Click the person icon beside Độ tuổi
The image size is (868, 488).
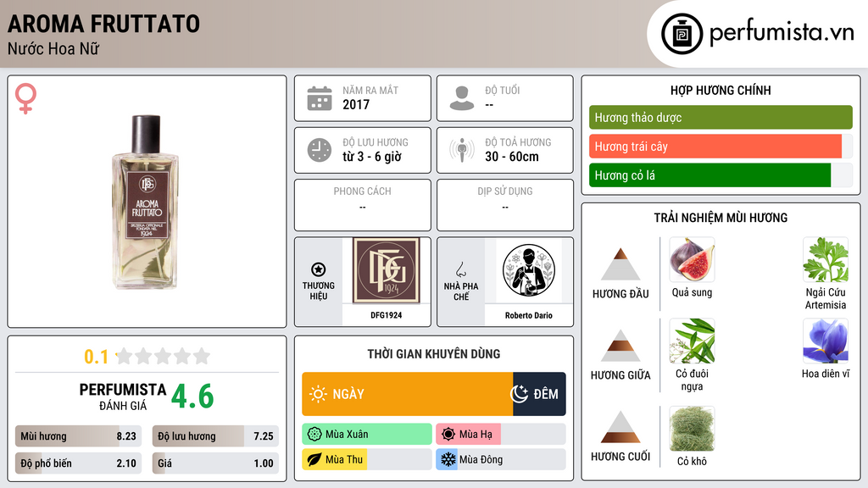click(x=462, y=98)
